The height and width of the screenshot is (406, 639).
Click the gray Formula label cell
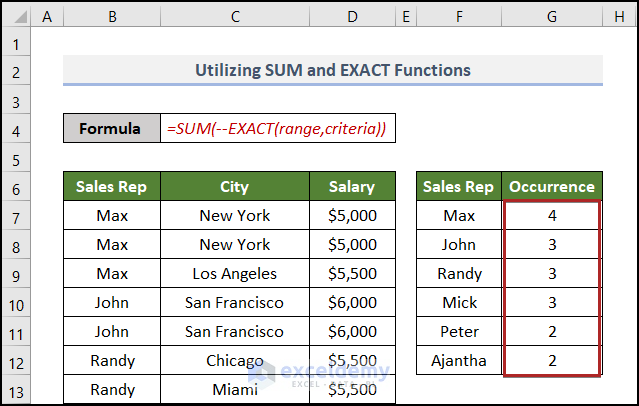[x=111, y=129]
